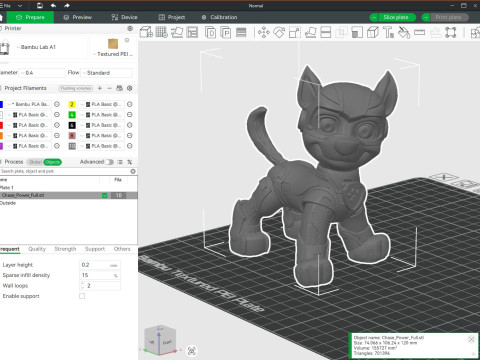Click the Split to objects icon
This screenshot has height=360, width=480.
pyautogui.click(x=210, y=33)
